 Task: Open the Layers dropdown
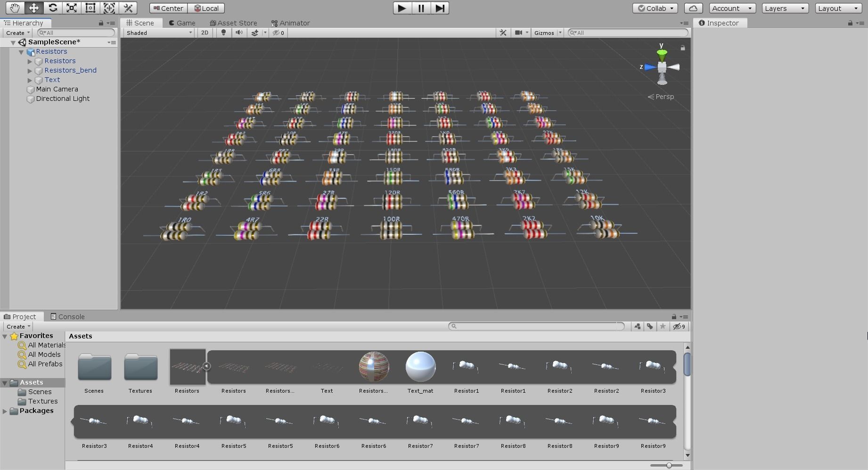click(785, 8)
